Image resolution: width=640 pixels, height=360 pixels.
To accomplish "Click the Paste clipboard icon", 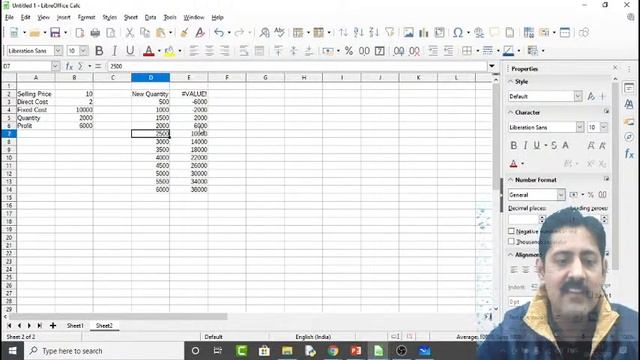I will pyautogui.click(x=161, y=33).
